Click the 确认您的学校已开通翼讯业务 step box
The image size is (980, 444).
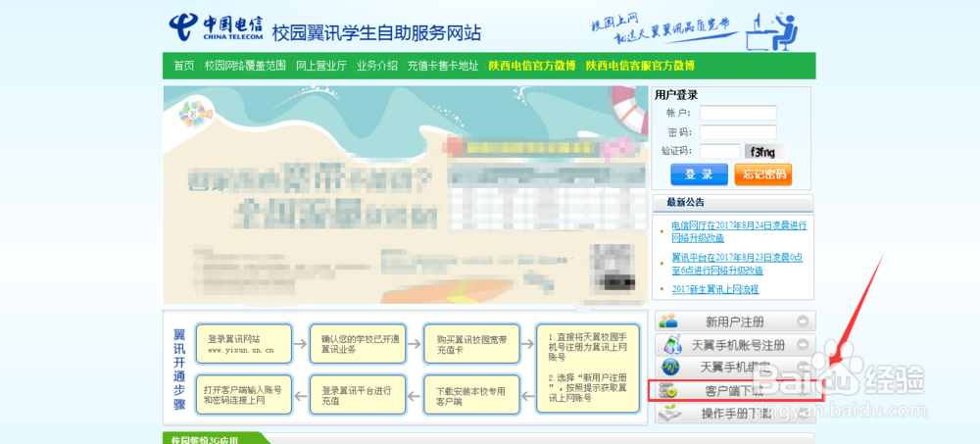coord(358,344)
